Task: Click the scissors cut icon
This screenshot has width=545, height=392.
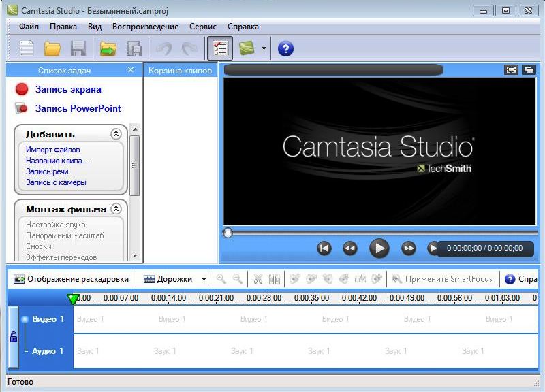Action: click(x=258, y=279)
